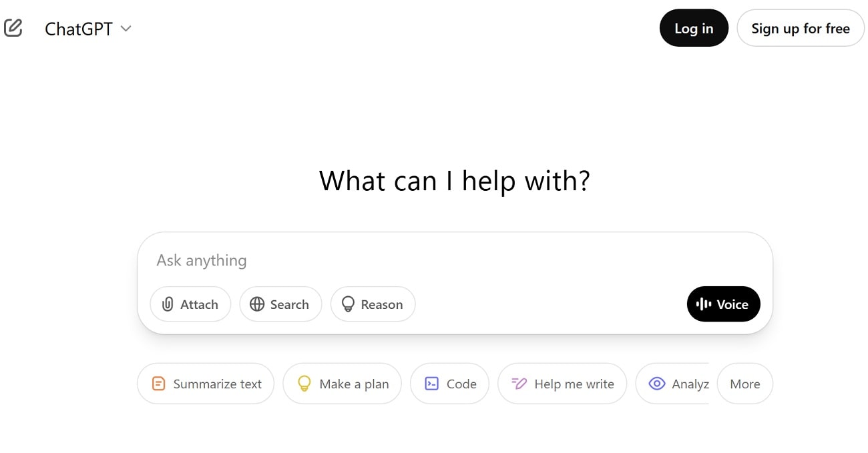The image size is (868, 453).
Task: Click the pen icon on Help me write
Action: click(x=519, y=384)
